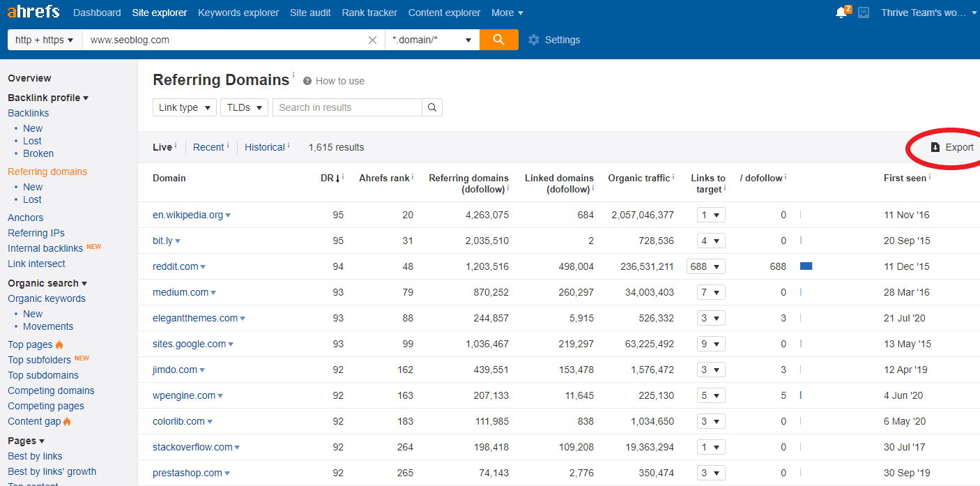Open the More menu dropdown

pyautogui.click(x=507, y=13)
